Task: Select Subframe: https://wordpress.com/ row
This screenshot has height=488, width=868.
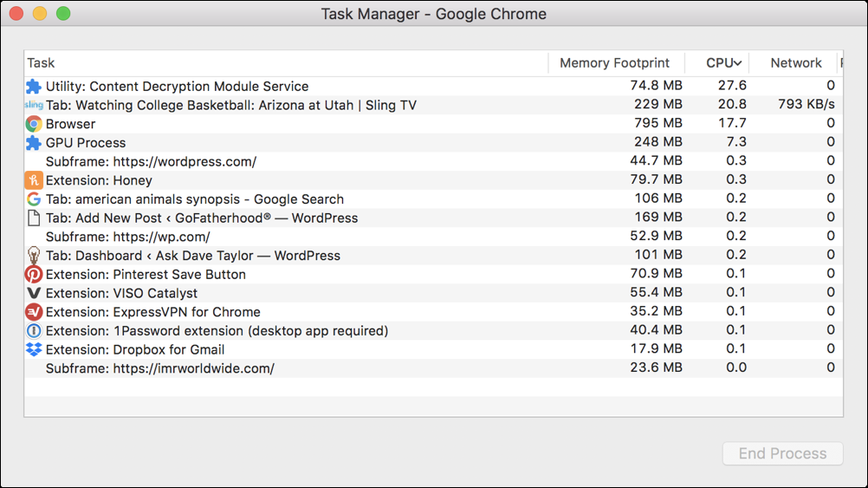Action: click(x=433, y=162)
